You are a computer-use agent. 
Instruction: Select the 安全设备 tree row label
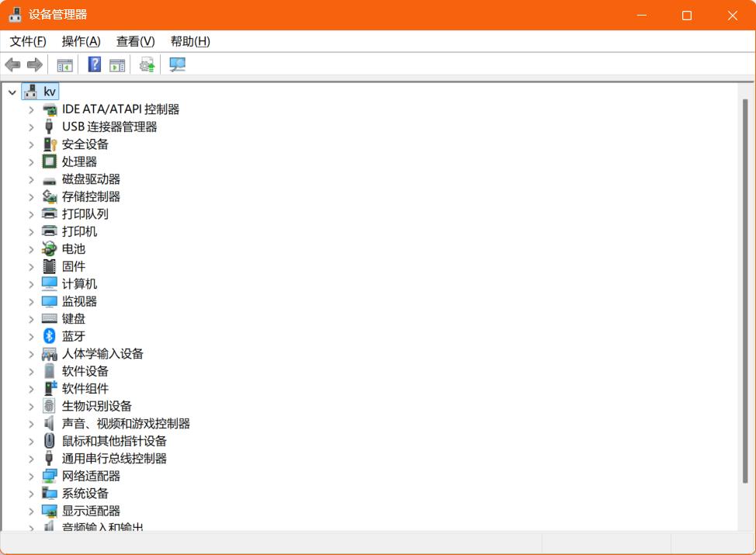click(85, 144)
